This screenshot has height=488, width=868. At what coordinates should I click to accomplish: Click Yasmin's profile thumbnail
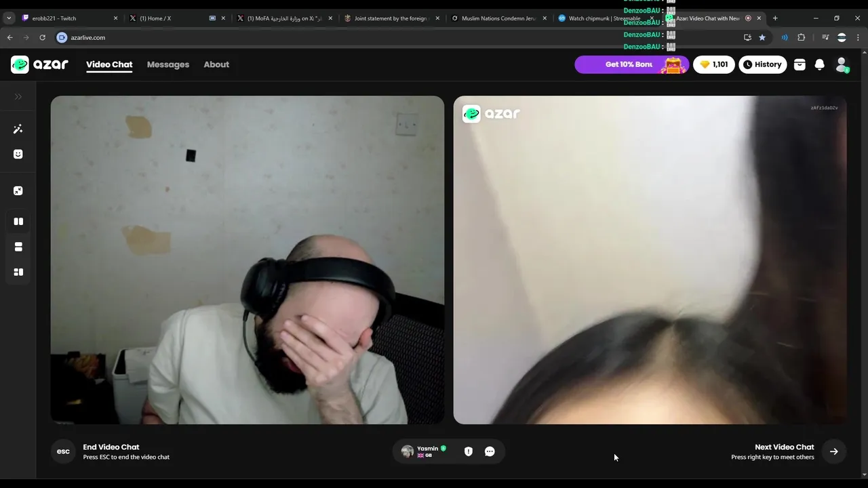[x=408, y=451]
